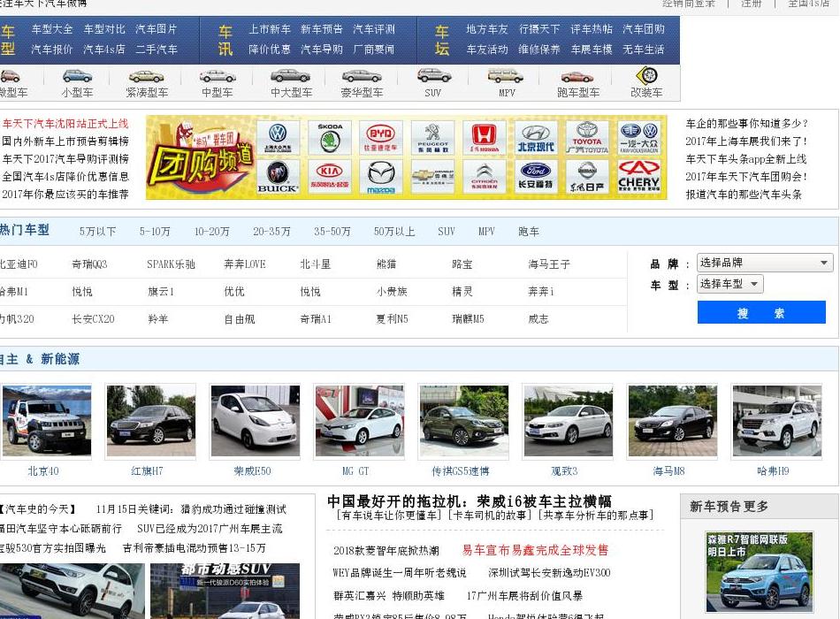Click the 海马M8 car thumbnail
Image resolution: width=840 pixels, height=619 pixels.
click(x=673, y=421)
